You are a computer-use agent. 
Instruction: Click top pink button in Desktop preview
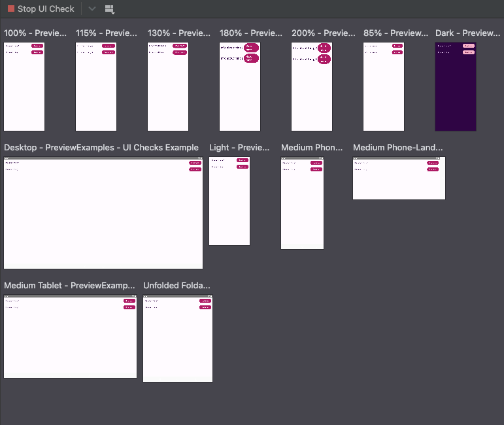(x=195, y=163)
